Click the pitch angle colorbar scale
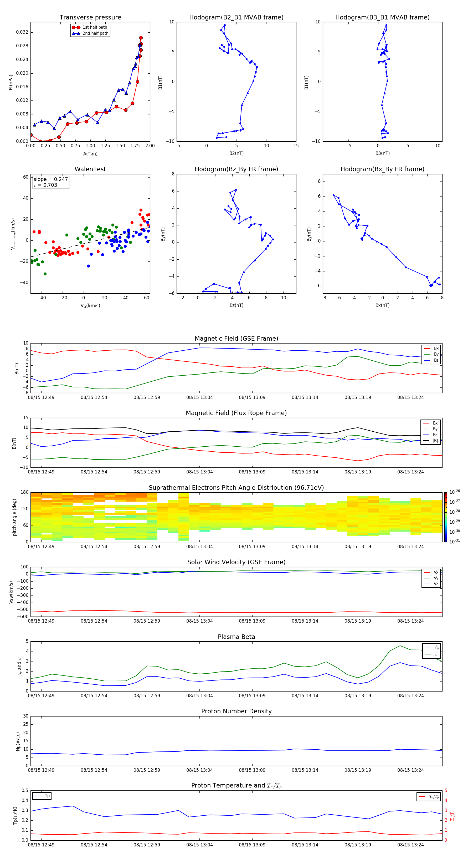 coord(446,517)
